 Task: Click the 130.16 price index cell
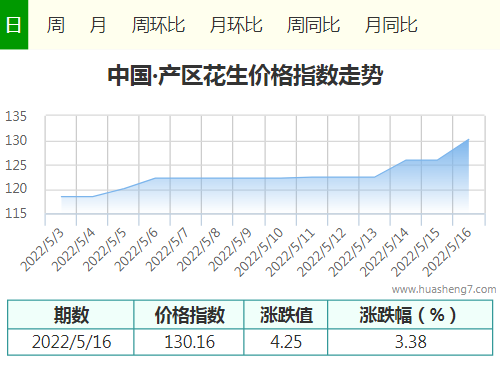click(189, 342)
